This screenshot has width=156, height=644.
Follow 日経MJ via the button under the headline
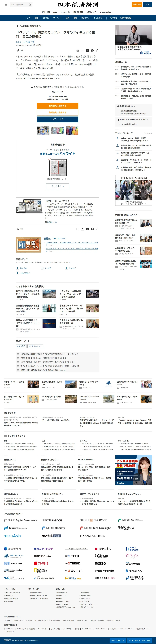(29, 42)
